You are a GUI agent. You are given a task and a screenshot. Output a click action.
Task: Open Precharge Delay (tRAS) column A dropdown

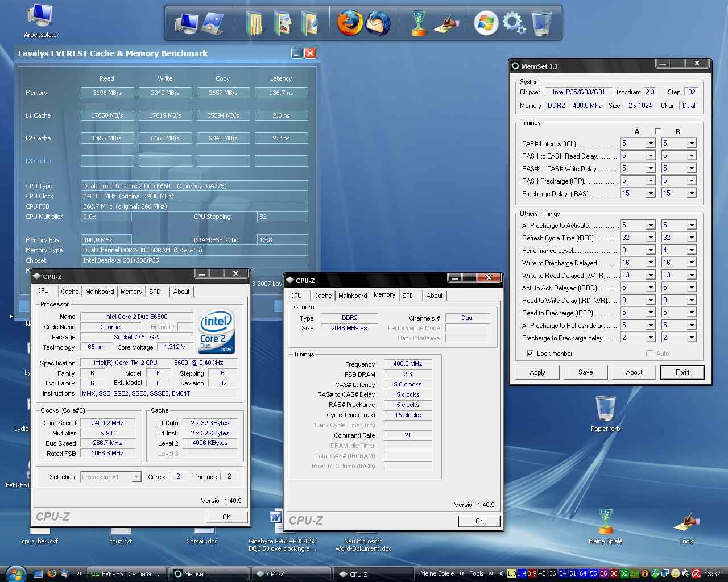point(651,193)
